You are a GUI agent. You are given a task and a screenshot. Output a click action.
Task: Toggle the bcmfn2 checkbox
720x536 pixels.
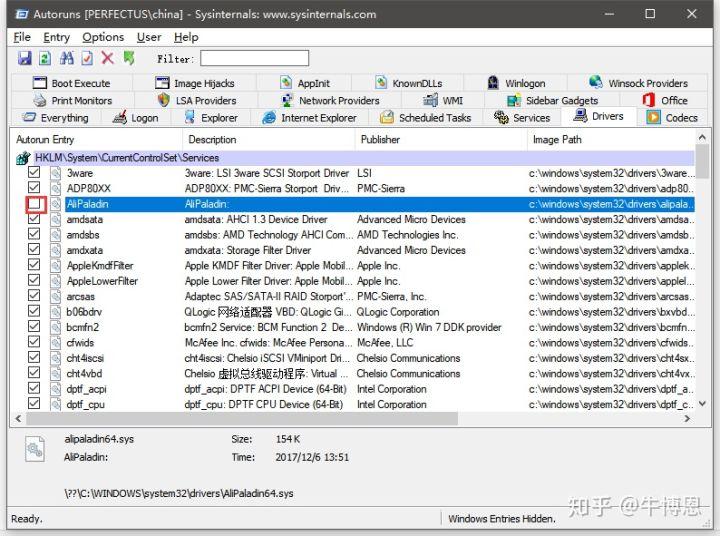34,326
